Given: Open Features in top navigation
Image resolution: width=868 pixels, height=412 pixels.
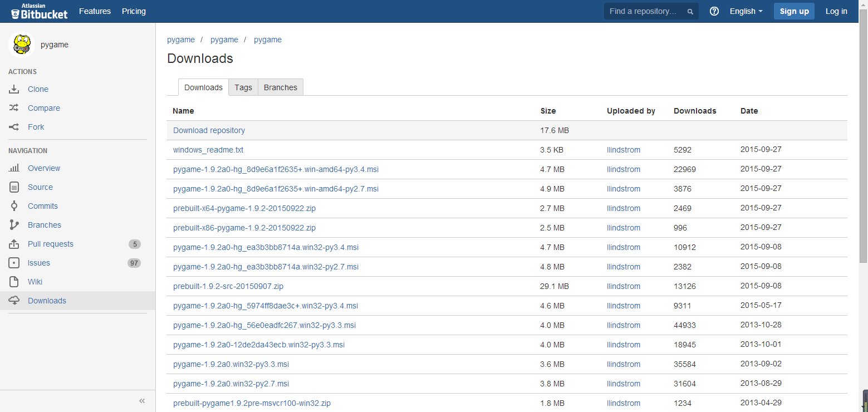Looking at the screenshot, I should pos(95,11).
